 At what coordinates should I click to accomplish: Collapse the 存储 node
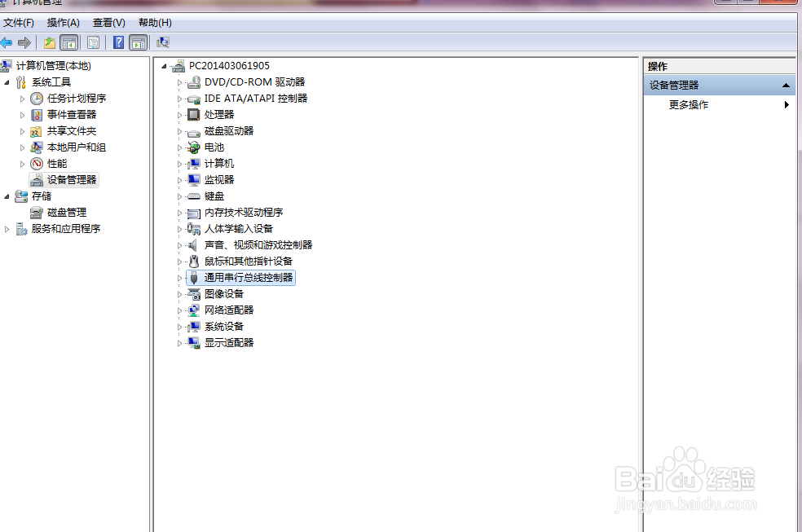pos(7,196)
